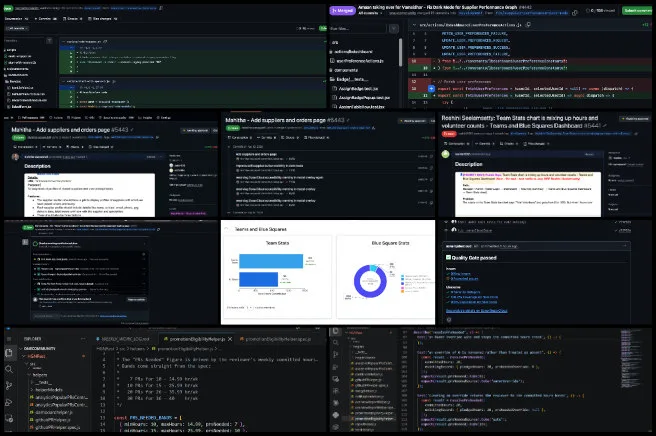This screenshot has height=436, width=656.
Task: Click dark blue bar in Team Stats chart
Action: click(259, 279)
